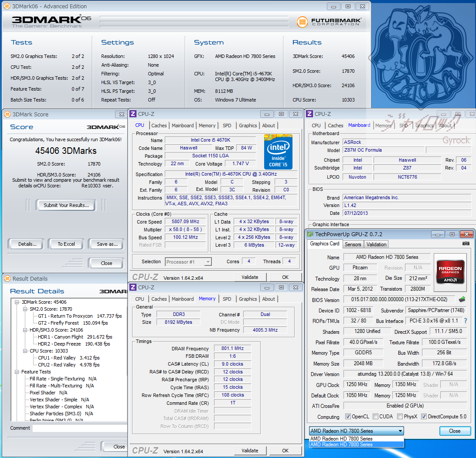Select the first AMD Radeon HD 7800 Series list entry
This screenshot has height=458, width=476.
coord(357,438)
